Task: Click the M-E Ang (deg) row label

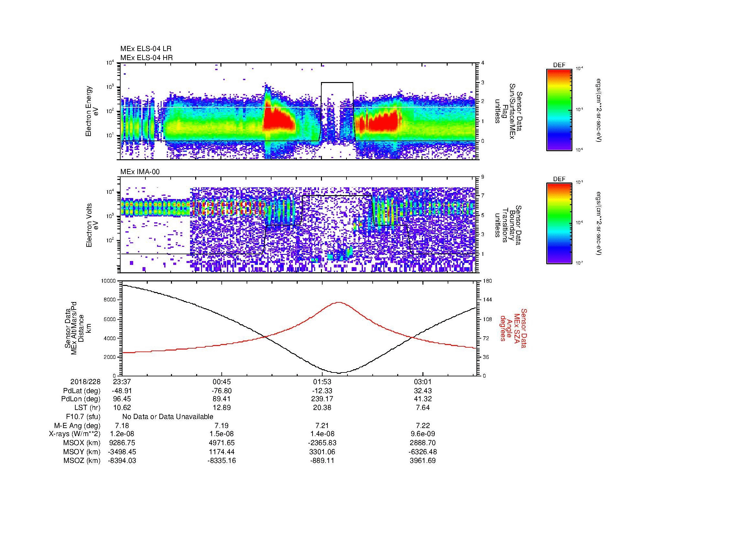Action: click(x=77, y=425)
